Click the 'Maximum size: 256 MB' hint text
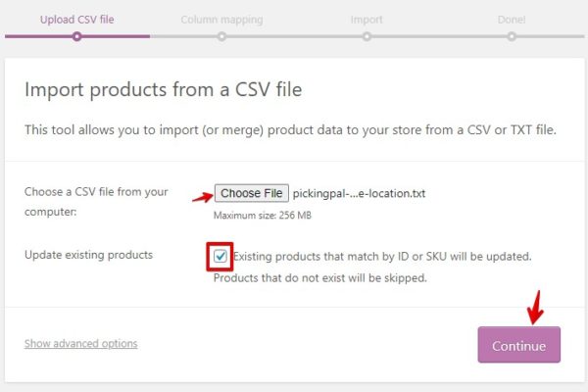The width and height of the screenshot is (588, 392). point(263,215)
